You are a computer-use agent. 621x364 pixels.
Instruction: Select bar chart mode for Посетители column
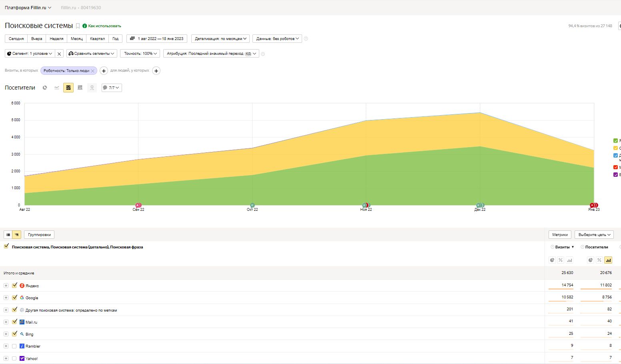pos(608,260)
